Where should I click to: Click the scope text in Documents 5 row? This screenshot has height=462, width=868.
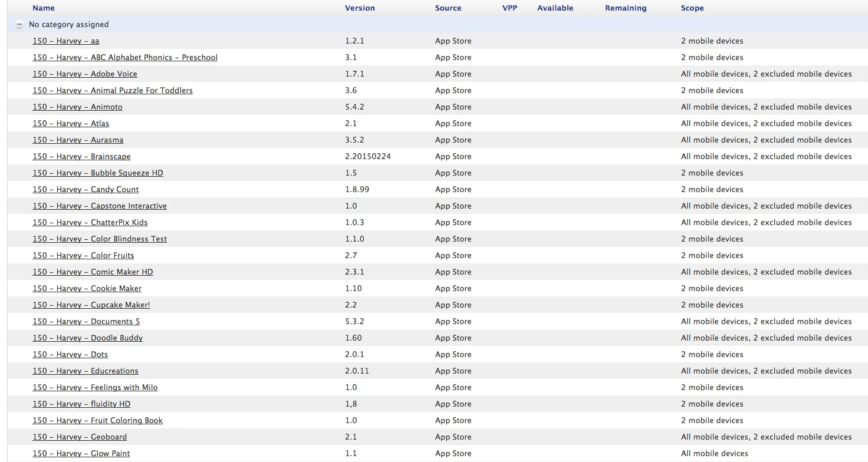pyautogui.click(x=767, y=322)
